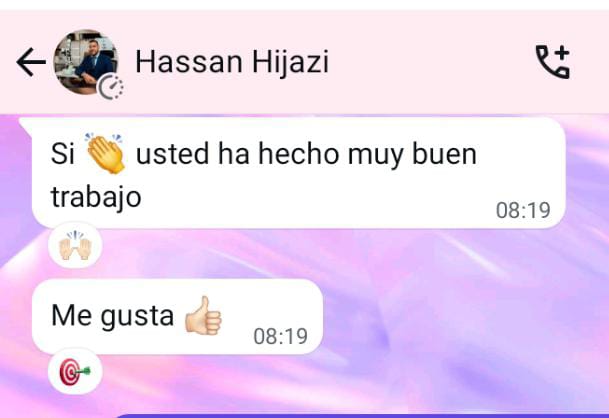Open Hassan Hijazi's profile picture
Viewport: 609px width, 418px height.
point(86,62)
